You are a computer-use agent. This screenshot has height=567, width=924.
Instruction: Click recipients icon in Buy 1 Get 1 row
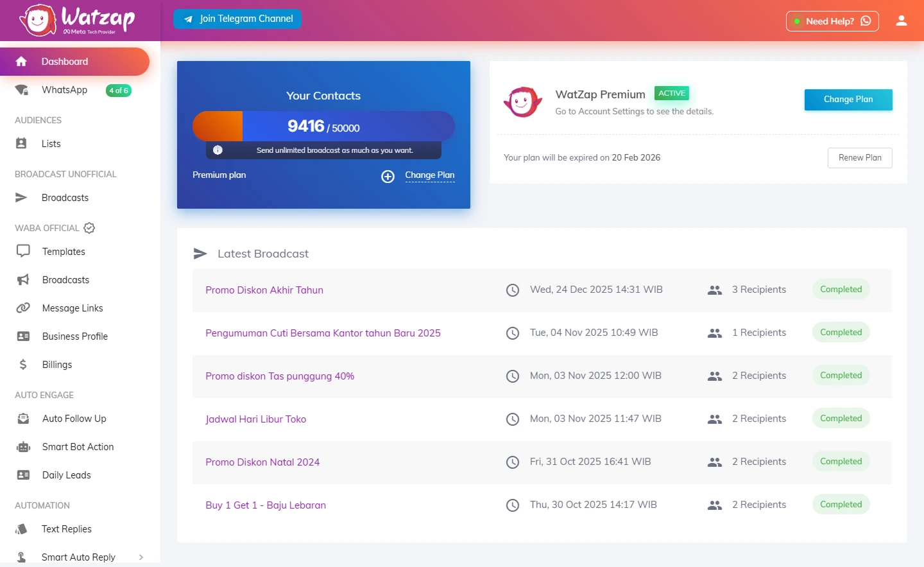[715, 505]
